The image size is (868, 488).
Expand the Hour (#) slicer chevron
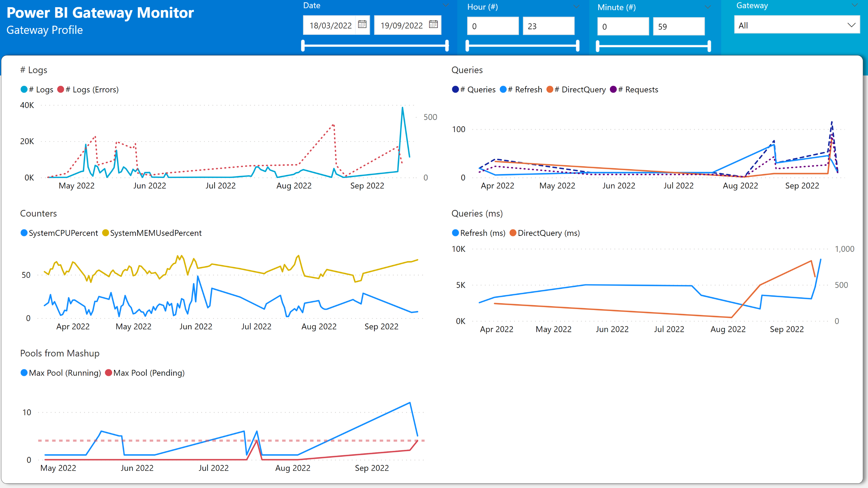tap(576, 7)
